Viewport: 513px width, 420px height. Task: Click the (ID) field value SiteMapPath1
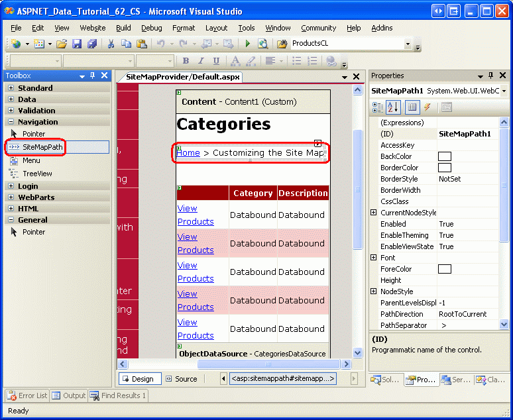[465, 134]
